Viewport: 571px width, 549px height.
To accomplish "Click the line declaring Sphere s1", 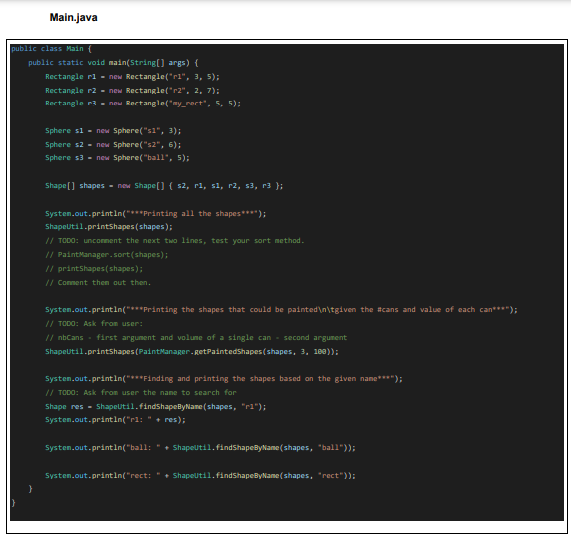I will (x=113, y=131).
